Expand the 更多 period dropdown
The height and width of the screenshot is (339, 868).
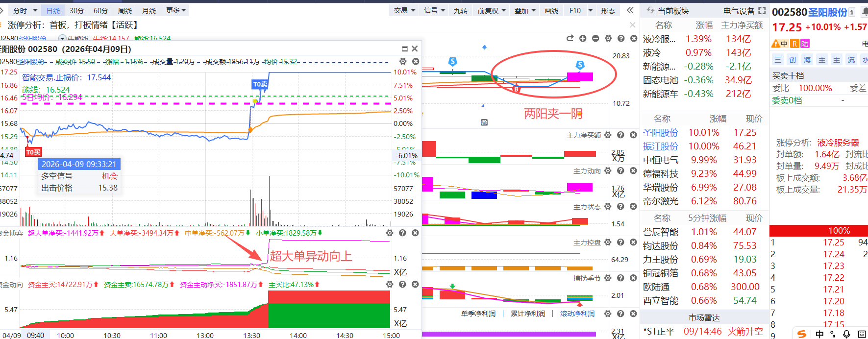(x=176, y=10)
